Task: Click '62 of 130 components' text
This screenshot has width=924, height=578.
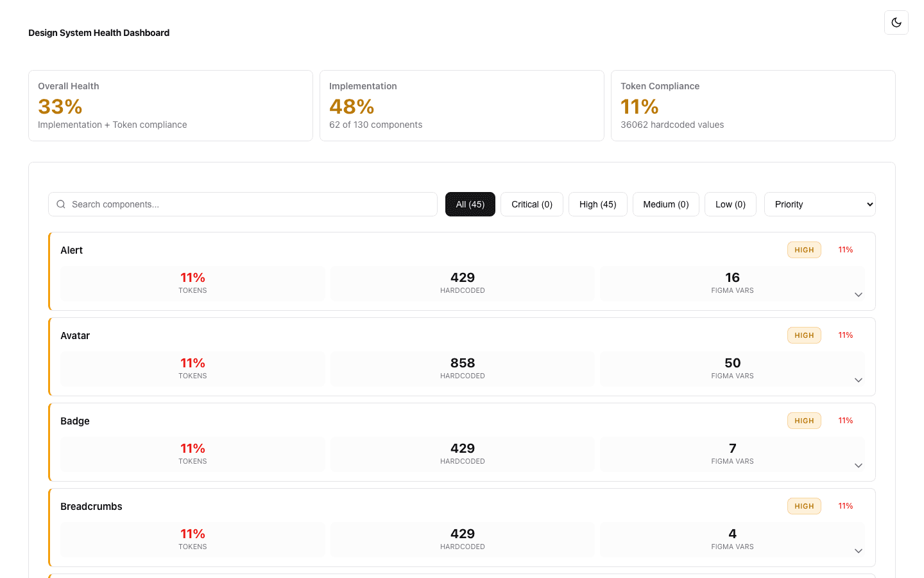Action: [x=376, y=125]
